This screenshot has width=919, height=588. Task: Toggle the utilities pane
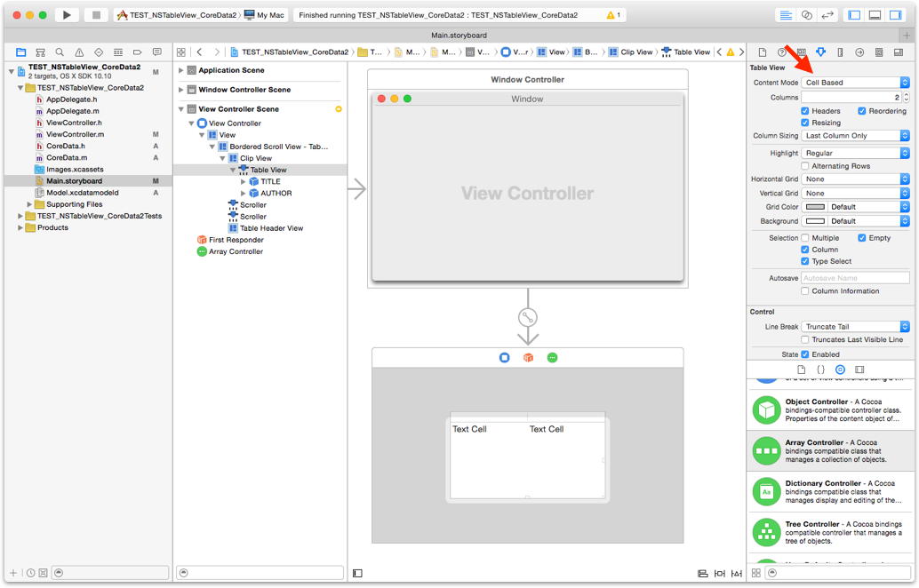click(x=895, y=15)
